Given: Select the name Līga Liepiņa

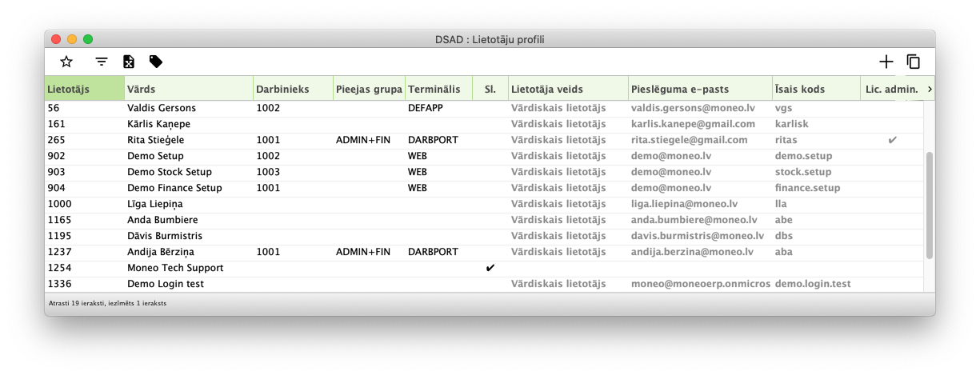Looking at the screenshot, I should tap(154, 204).
